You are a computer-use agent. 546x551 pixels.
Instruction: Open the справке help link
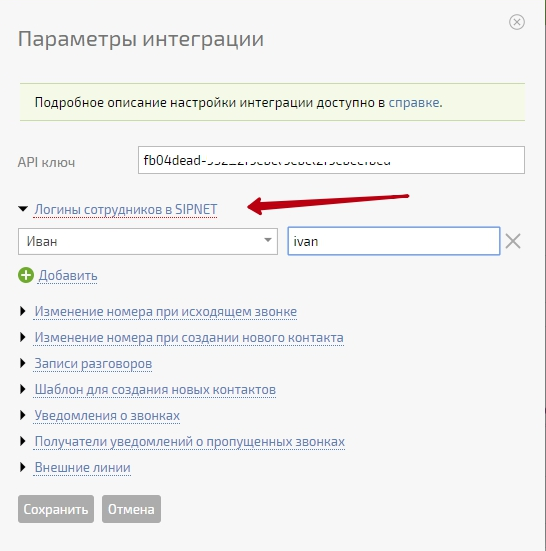[x=414, y=103]
